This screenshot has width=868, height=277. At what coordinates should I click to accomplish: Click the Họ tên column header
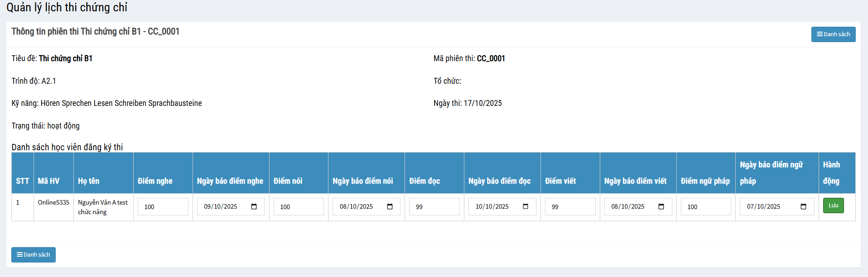click(x=89, y=181)
